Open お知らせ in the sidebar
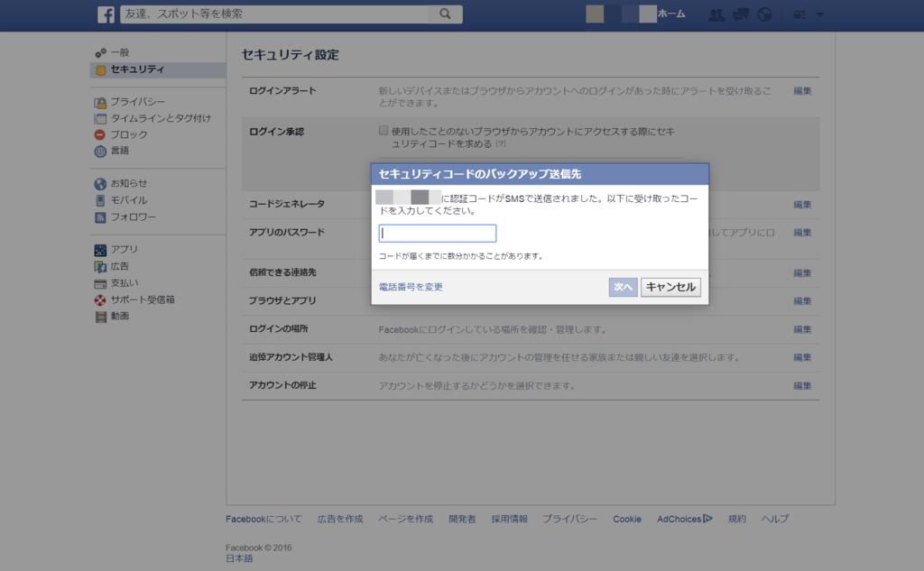924x571 pixels. pos(129,183)
